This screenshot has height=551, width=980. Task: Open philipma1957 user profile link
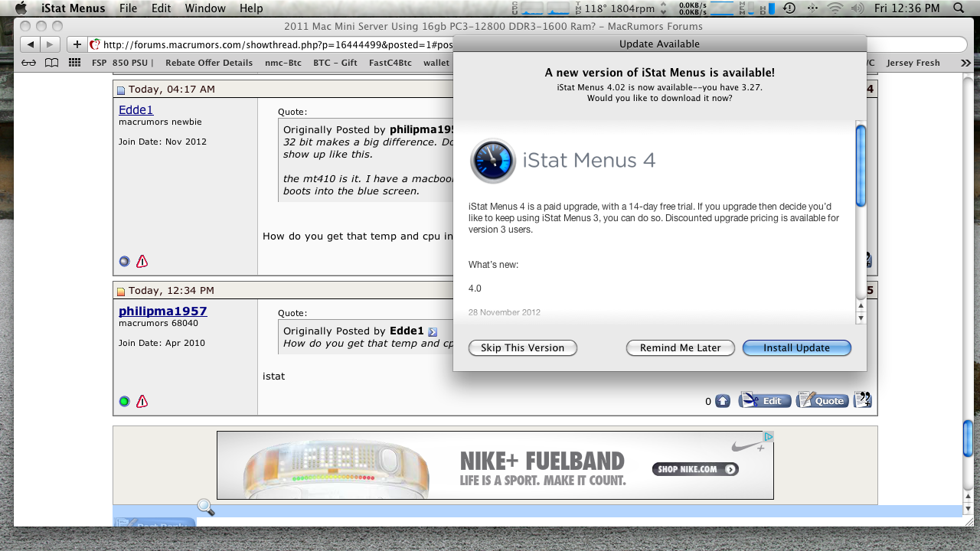[x=163, y=311]
